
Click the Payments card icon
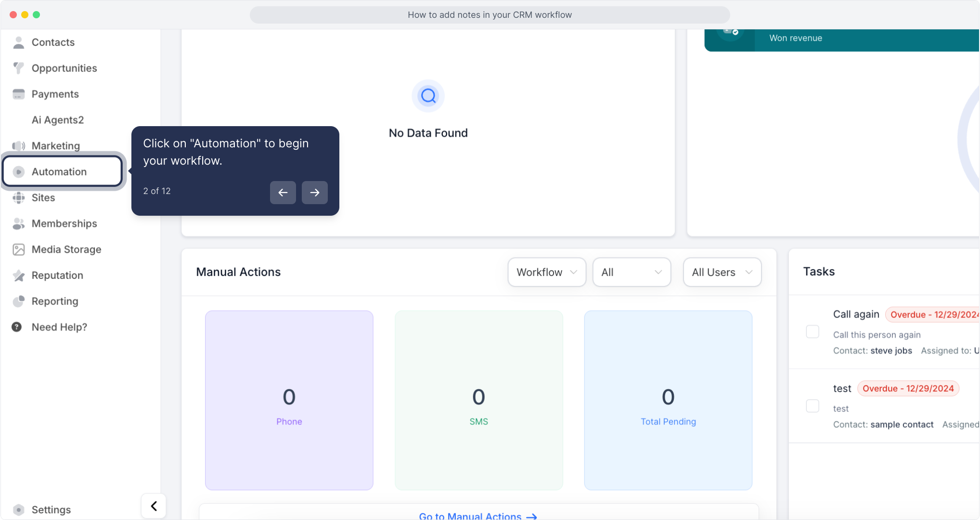click(x=18, y=94)
